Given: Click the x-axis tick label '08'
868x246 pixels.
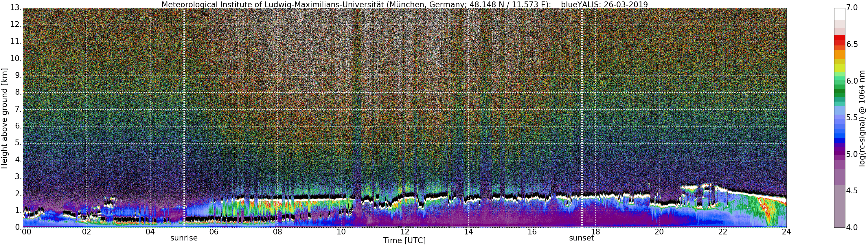Looking at the screenshot, I should pyautogui.click(x=277, y=232).
